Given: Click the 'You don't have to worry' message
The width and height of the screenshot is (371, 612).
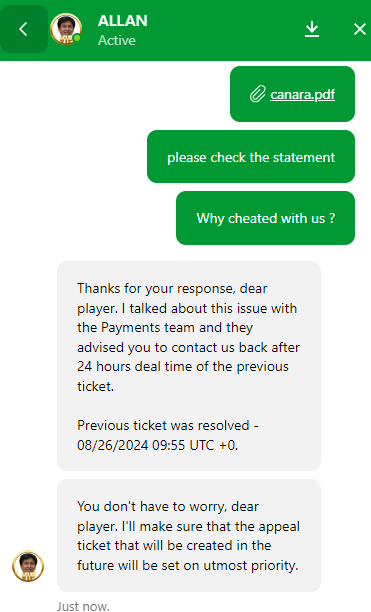Looking at the screenshot, I should pos(189,536).
